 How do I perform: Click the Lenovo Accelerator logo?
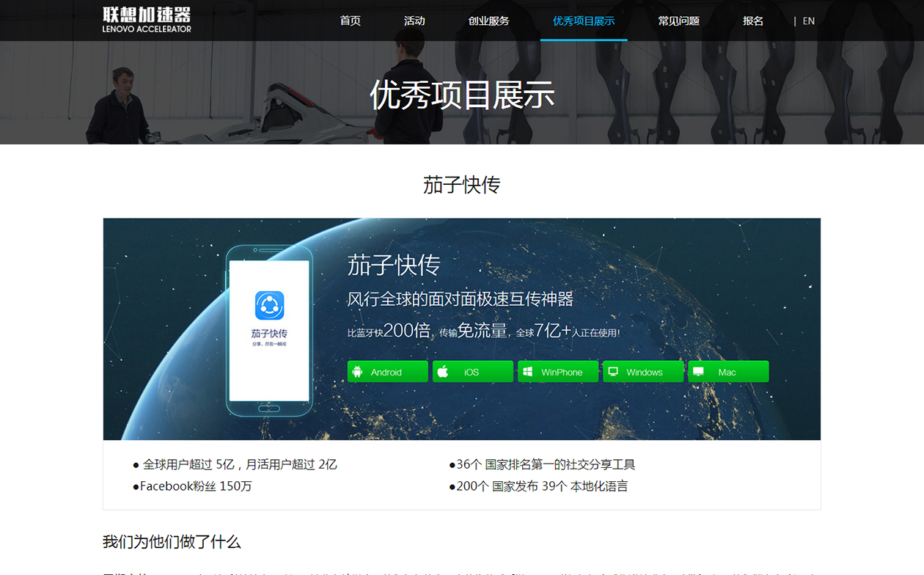tap(147, 20)
